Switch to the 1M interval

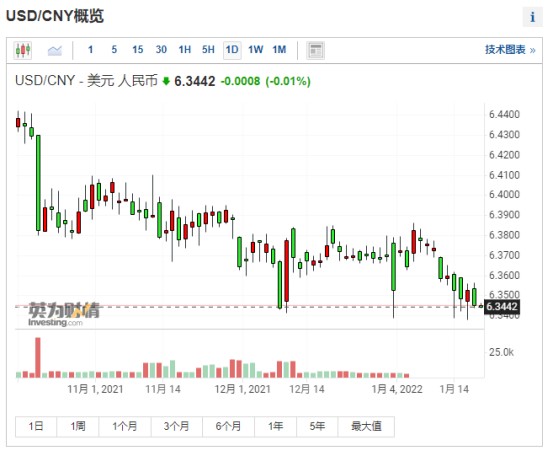279,50
